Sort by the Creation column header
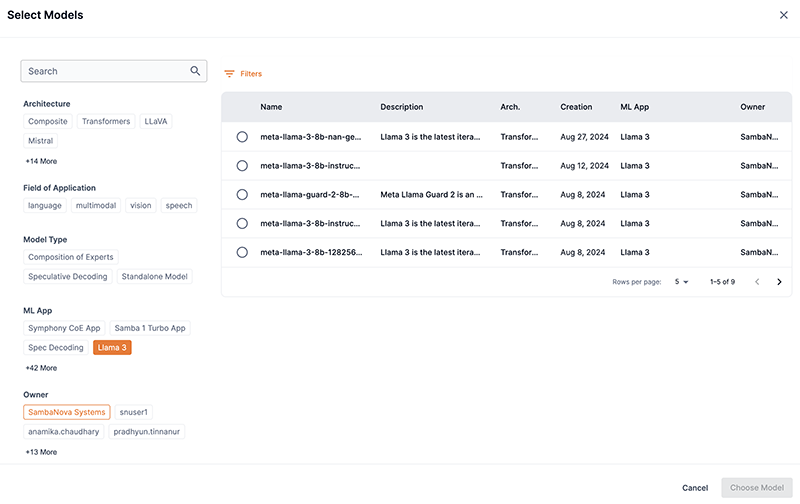This screenshot has width=800, height=504. tap(576, 107)
